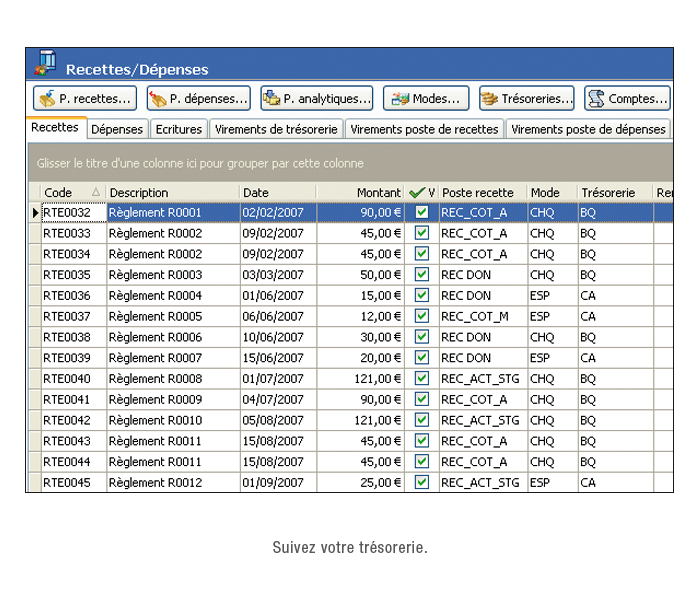Viewport: 700px width, 600px height.
Task: Click the P. recettes toolbar icon
Action: (x=46, y=99)
